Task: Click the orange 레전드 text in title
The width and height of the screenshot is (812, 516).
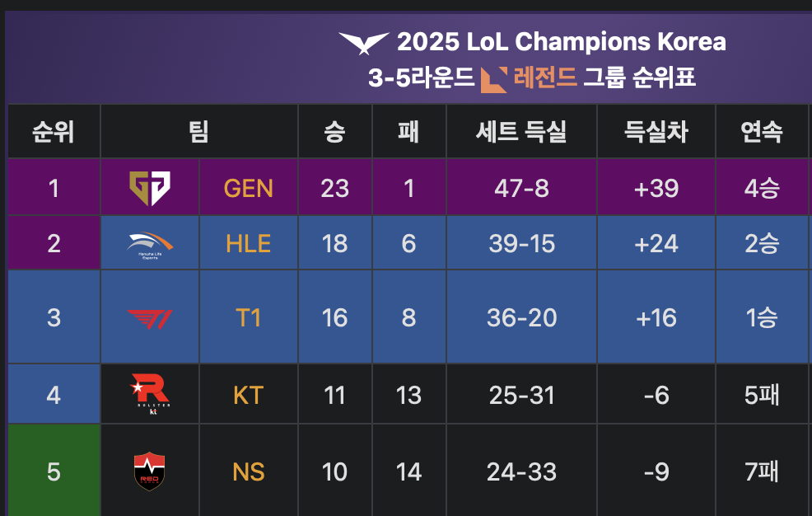Action: pos(545,78)
